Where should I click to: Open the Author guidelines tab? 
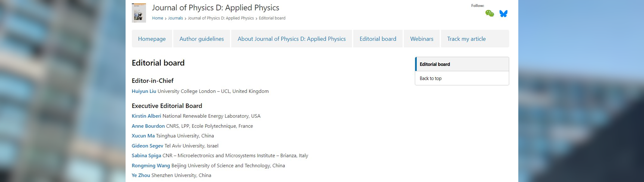point(201,39)
